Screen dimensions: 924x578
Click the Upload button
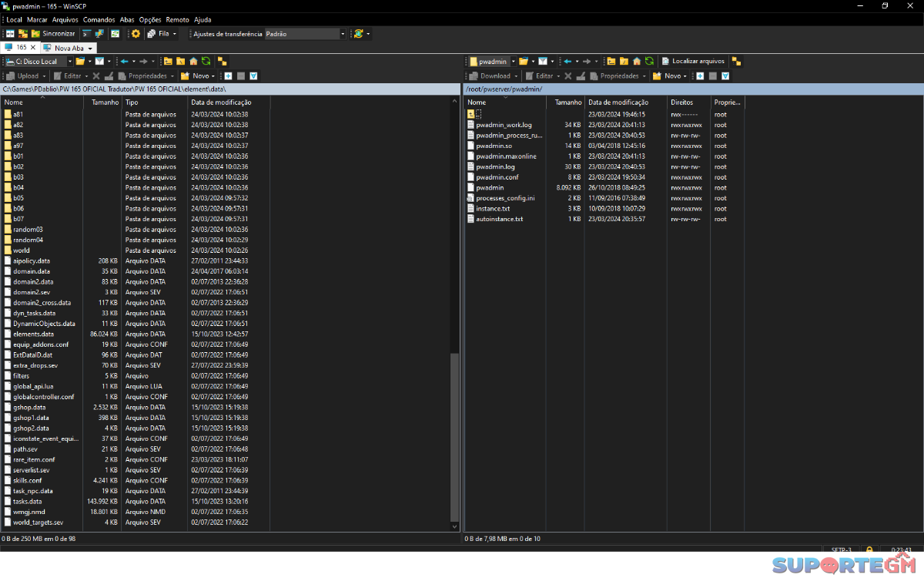click(22, 76)
